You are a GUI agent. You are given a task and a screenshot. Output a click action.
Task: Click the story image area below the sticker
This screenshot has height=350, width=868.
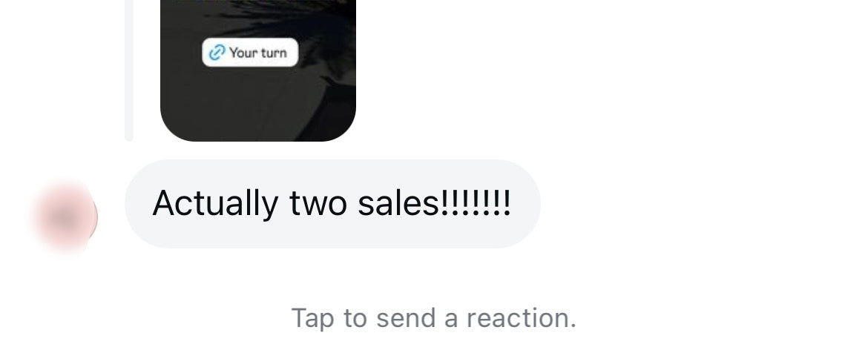243,99
